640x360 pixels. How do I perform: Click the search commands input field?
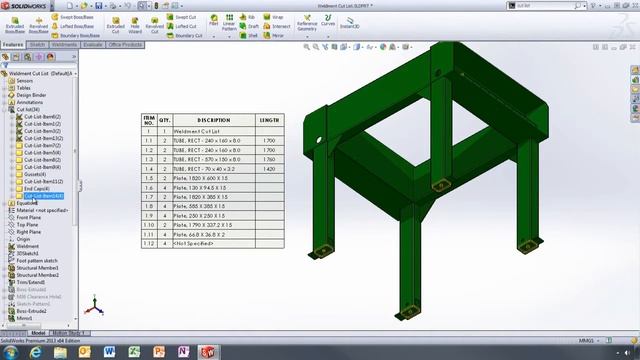pos(544,6)
